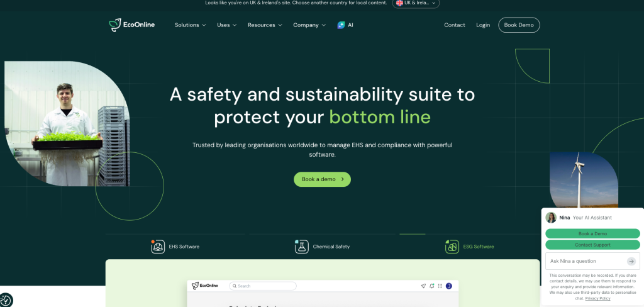Click the man holding plants photo
This screenshot has width=644, height=307.
pyautogui.click(x=67, y=124)
